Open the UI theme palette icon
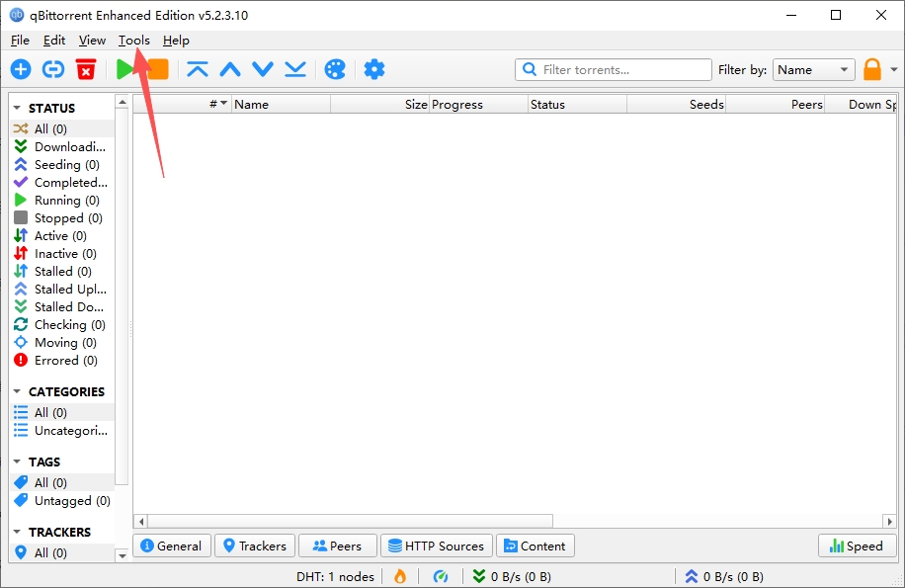The height and width of the screenshot is (588, 905). (335, 70)
